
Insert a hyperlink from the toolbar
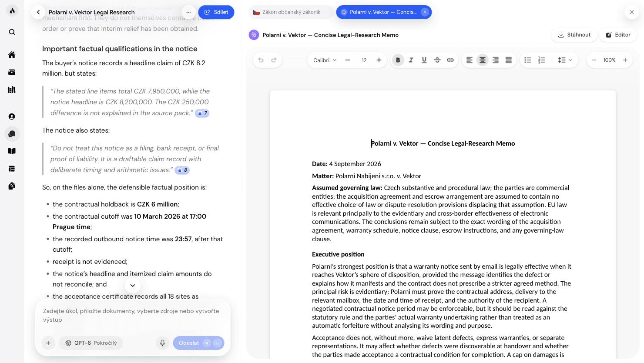(x=450, y=60)
